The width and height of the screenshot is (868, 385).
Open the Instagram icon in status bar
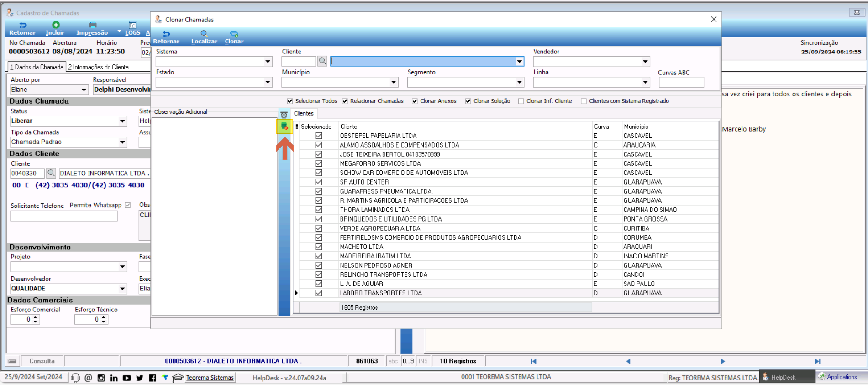pos(101,378)
